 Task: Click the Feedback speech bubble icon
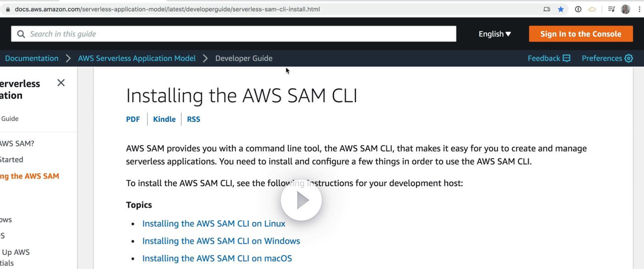[x=566, y=58]
